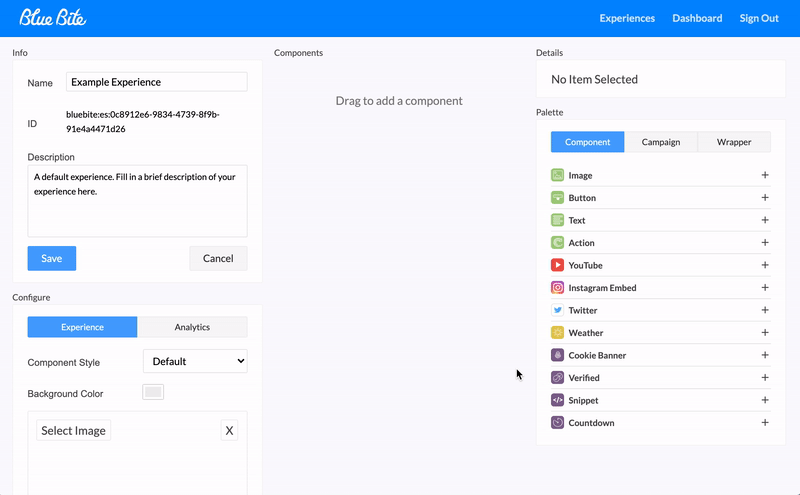
Task: Click the Cancel button
Action: coord(218,258)
